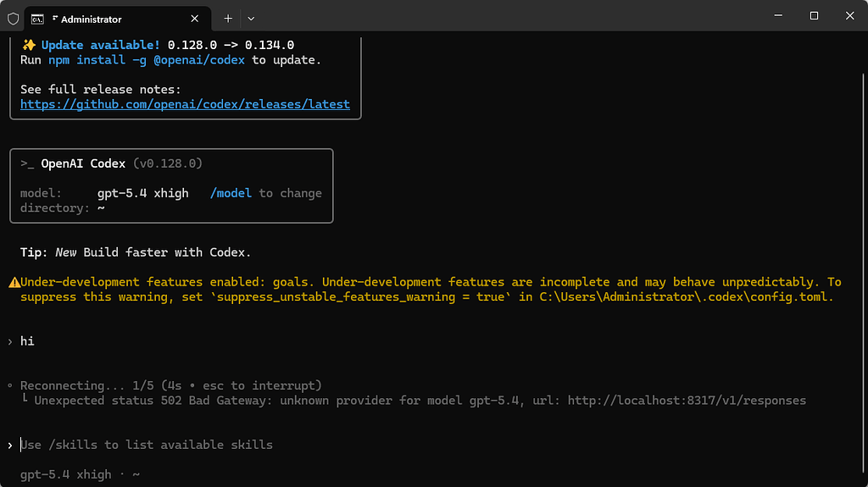Viewport: 868px width, 487px height.
Task: Click the yellow warning triangle icon
Action: coord(14,283)
